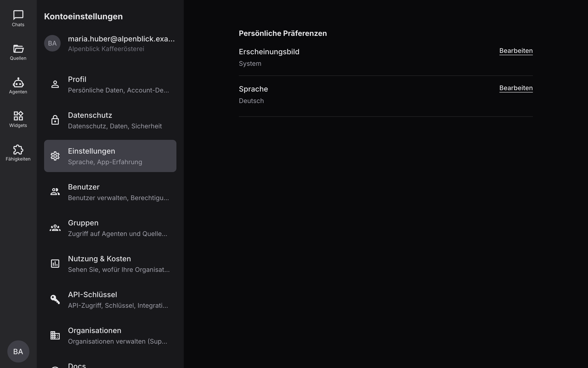Click the Nutzung & Kosten chart icon

(55, 264)
